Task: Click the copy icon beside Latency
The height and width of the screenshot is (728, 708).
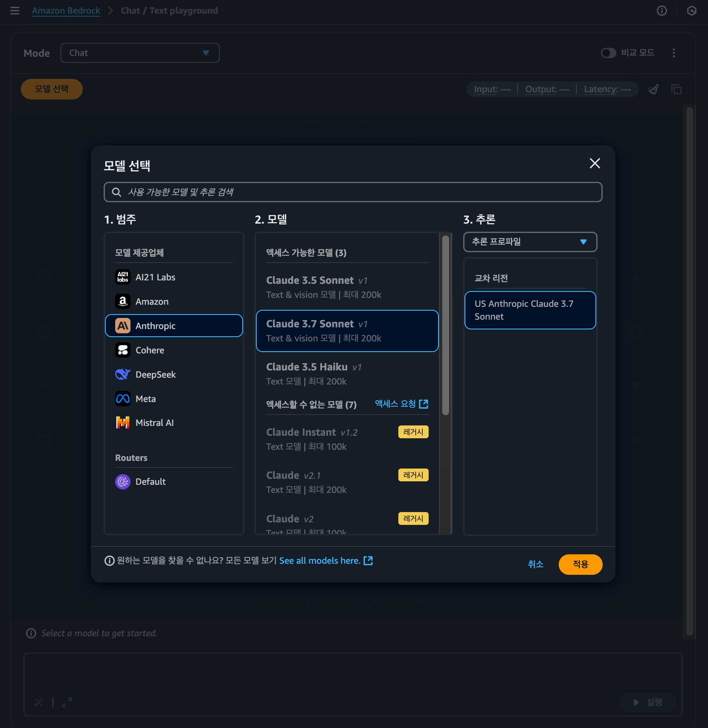Action: 676,89
